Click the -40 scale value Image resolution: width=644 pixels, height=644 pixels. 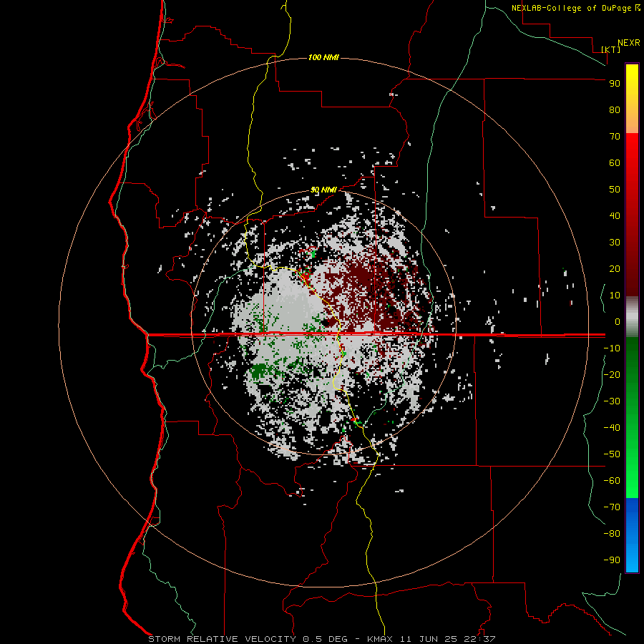pos(612,428)
